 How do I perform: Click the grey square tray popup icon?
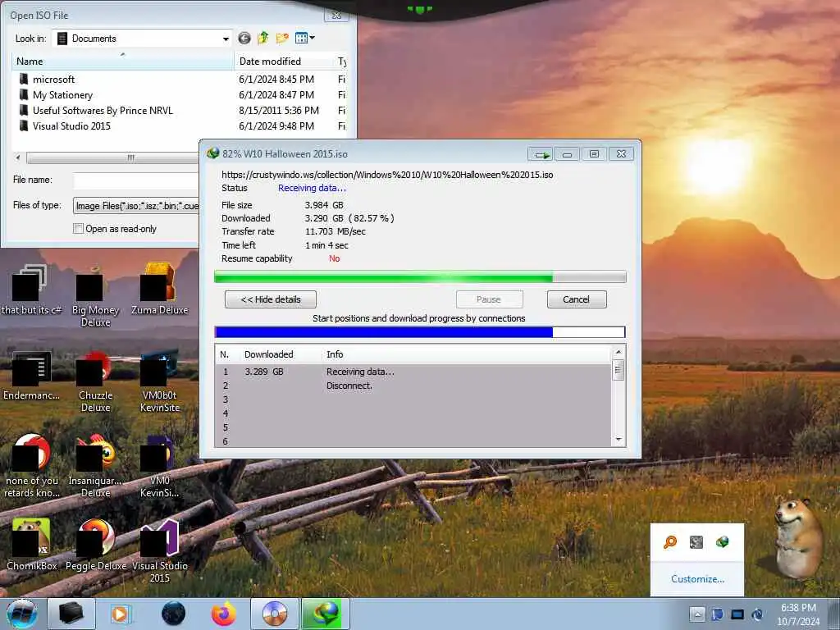(696, 542)
